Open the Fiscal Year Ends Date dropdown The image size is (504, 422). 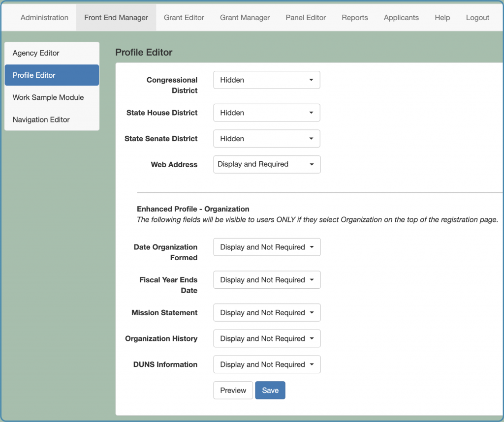tap(266, 279)
